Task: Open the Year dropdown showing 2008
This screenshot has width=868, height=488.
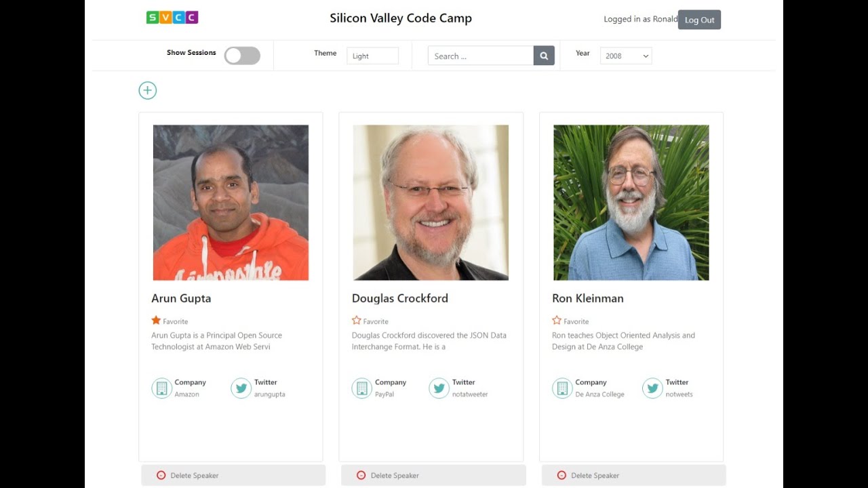Action: point(625,56)
